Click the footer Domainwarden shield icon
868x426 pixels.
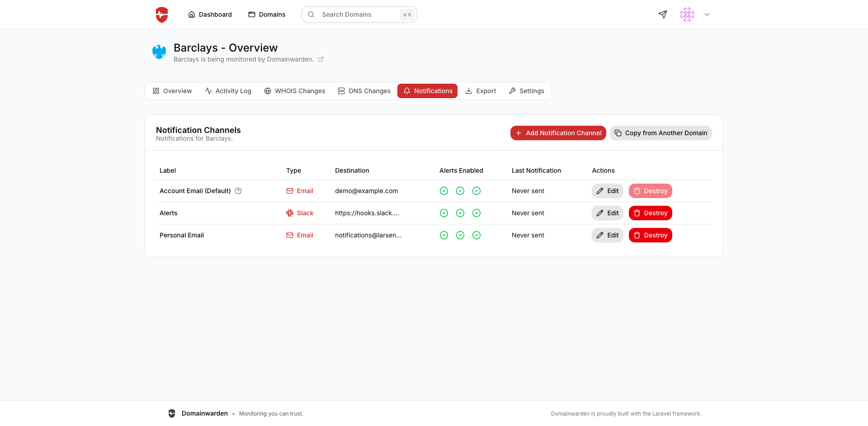tap(172, 413)
